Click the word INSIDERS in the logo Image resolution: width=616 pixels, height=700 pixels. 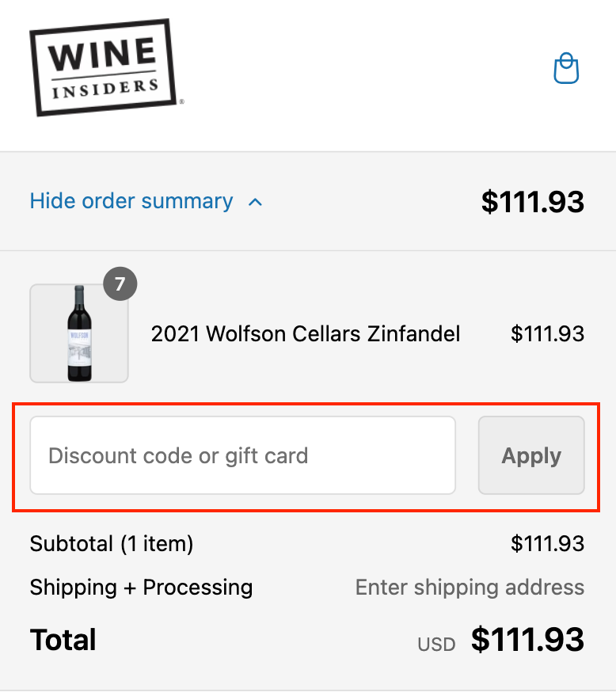pyautogui.click(x=105, y=89)
